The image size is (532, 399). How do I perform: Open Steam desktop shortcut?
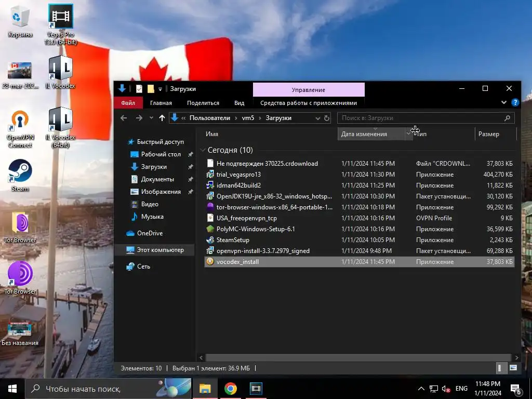(20, 176)
